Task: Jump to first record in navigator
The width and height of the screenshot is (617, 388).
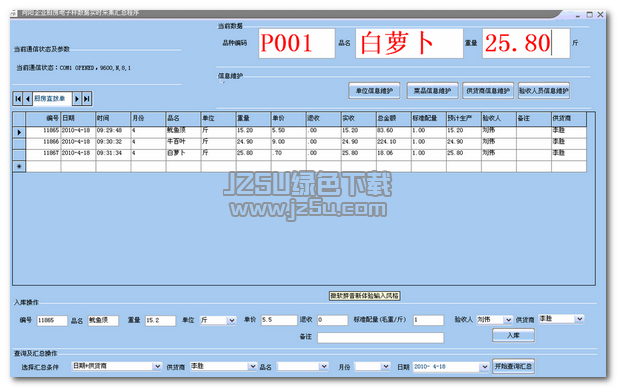Action: [x=18, y=98]
